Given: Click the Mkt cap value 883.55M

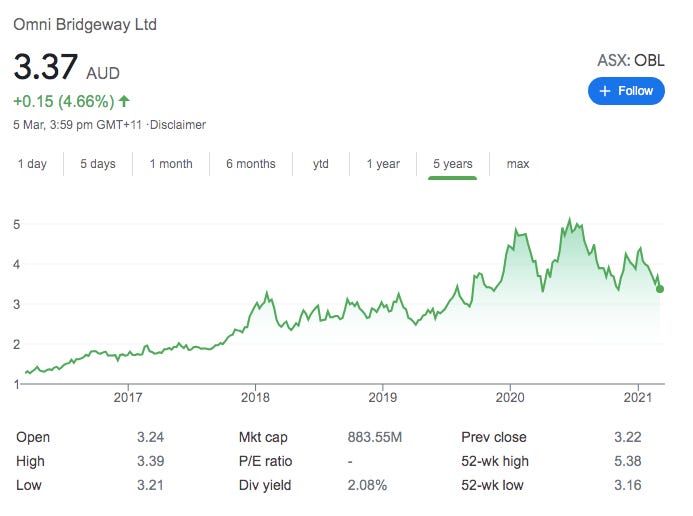Looking at the screenshot, I should 375,437.
